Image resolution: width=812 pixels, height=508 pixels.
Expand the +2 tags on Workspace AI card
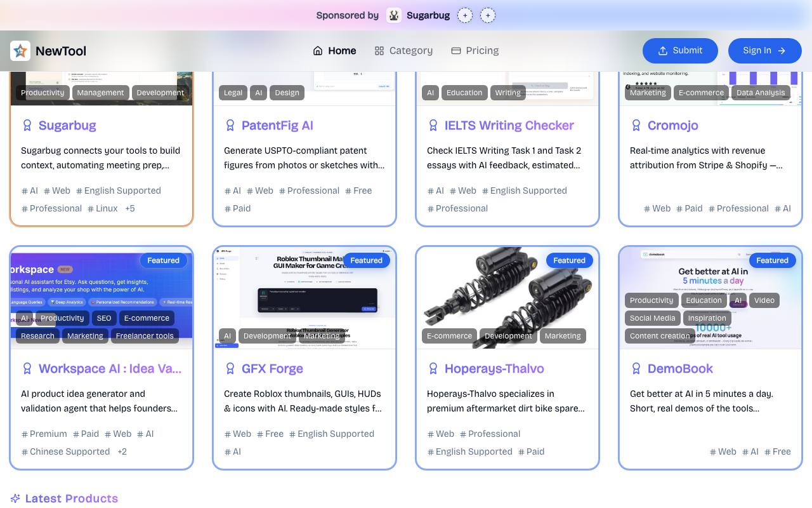[122, 451]
